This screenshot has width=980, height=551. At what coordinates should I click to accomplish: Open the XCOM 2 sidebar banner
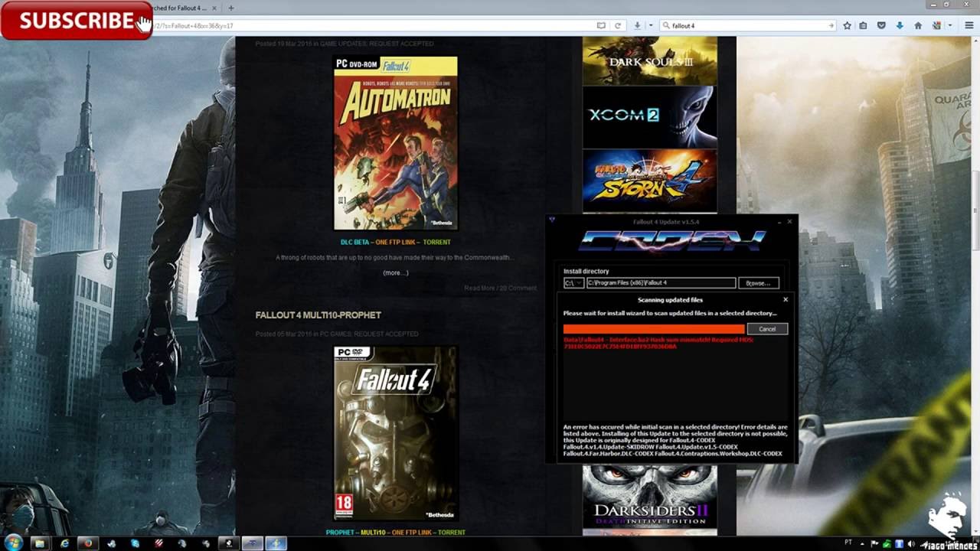[x=650, y=117]
